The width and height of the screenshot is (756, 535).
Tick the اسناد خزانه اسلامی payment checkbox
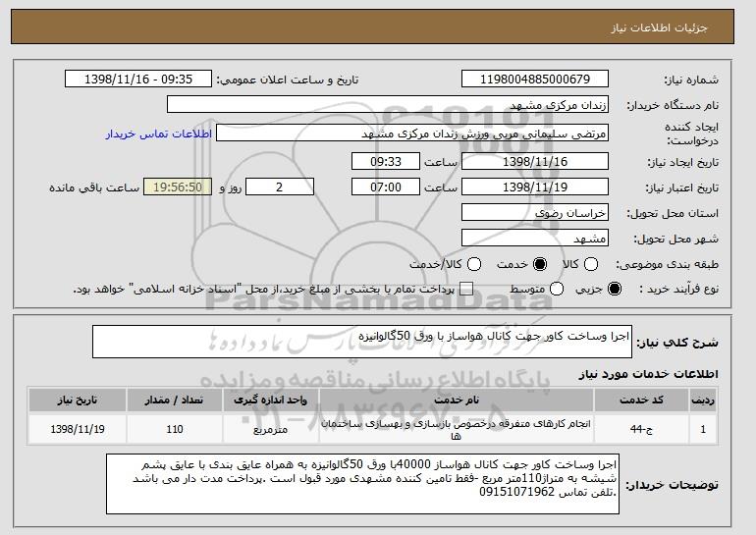[465, 289]
